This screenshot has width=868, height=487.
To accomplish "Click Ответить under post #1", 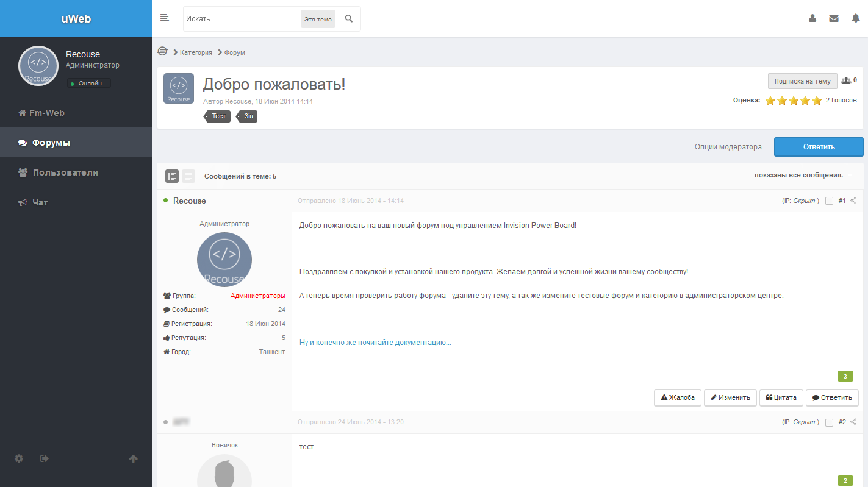I will click(832, 397).
